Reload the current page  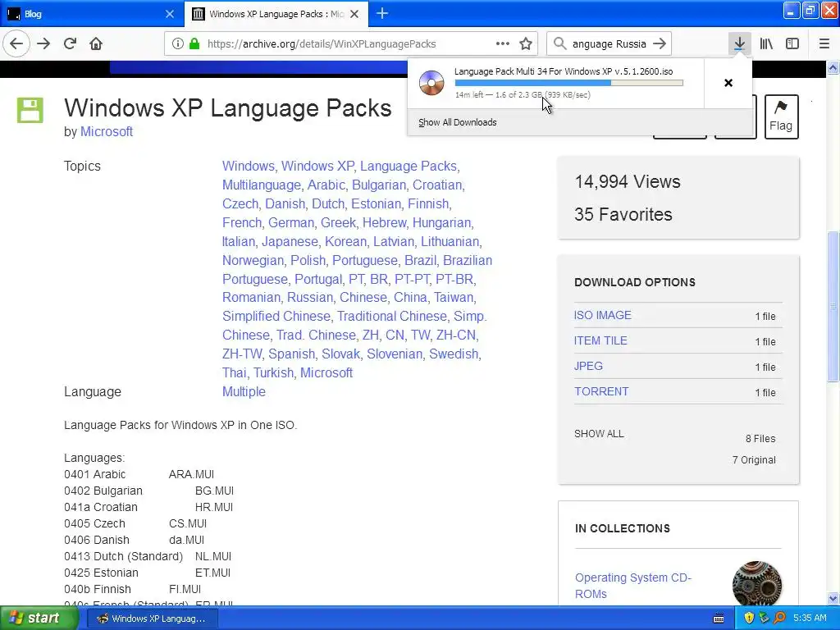click(x=71, y=44)
